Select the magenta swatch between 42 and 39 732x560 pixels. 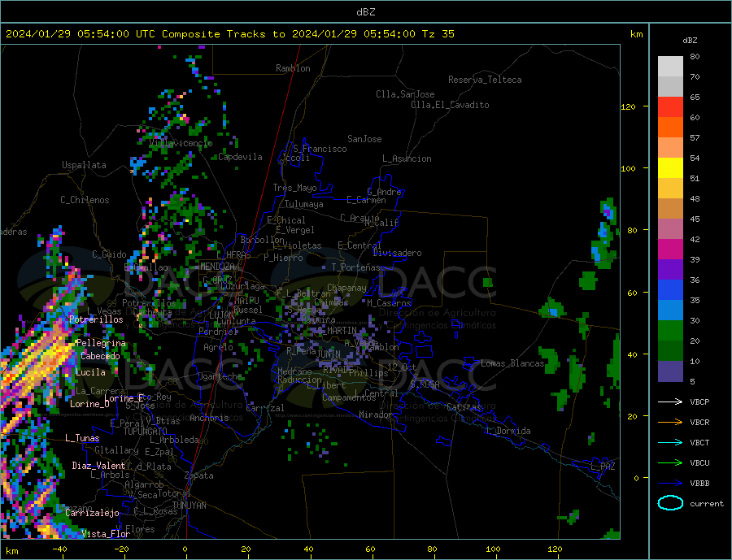point(670,250)
